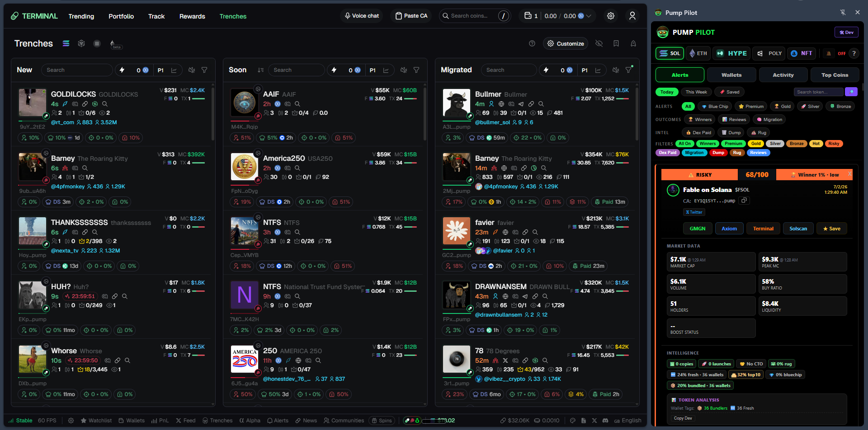This screenshot has height=430, width=868.
Task: Select the list view icon beside Trenches
Action: [66, 43]
